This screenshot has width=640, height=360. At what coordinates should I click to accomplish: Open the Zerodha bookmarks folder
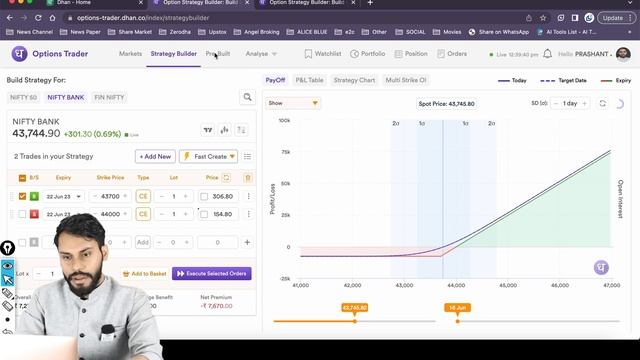pyautogui.click(x=176, y=32)
